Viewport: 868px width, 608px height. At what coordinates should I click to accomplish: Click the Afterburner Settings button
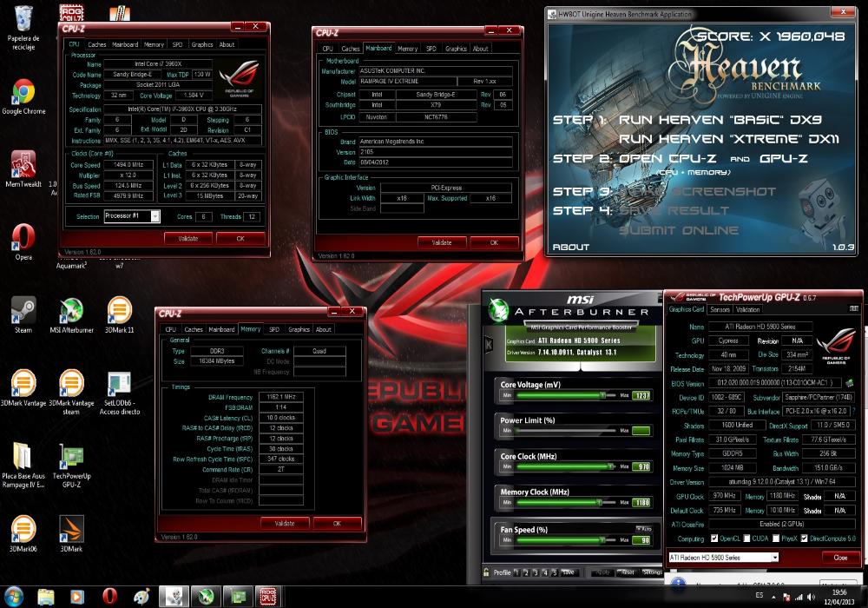652,572
